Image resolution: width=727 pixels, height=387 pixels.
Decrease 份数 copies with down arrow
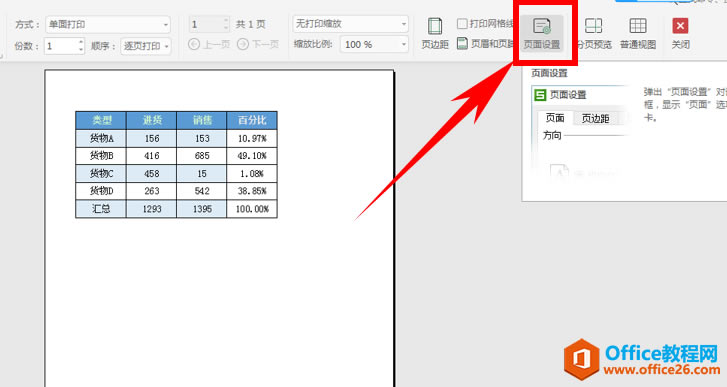coord(81,49)
